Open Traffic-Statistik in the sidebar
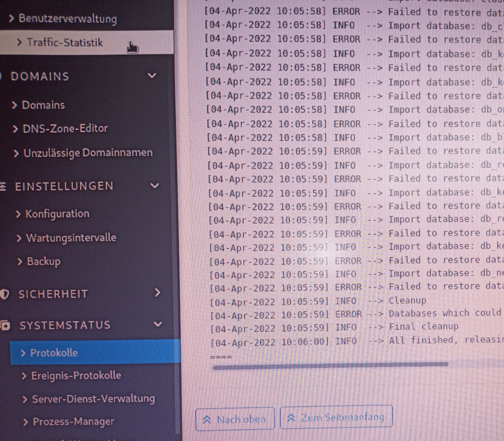This screenshot has width=504, height=441. tap(65, 43)
